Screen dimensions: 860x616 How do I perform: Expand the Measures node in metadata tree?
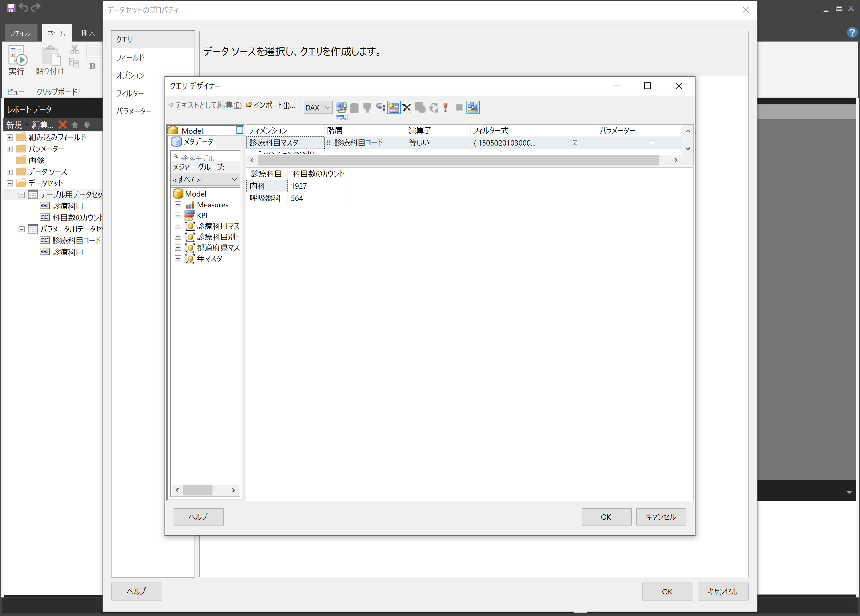[178, 204]
